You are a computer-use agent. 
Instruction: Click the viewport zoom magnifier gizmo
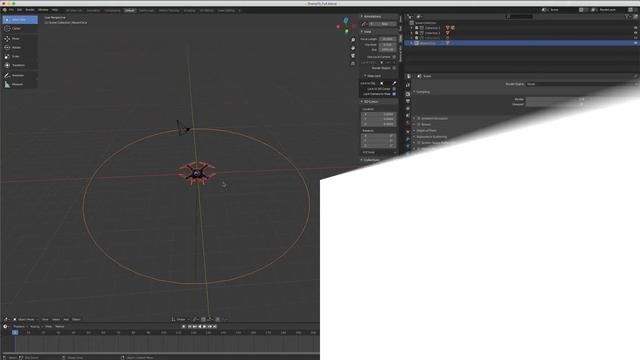353,40
